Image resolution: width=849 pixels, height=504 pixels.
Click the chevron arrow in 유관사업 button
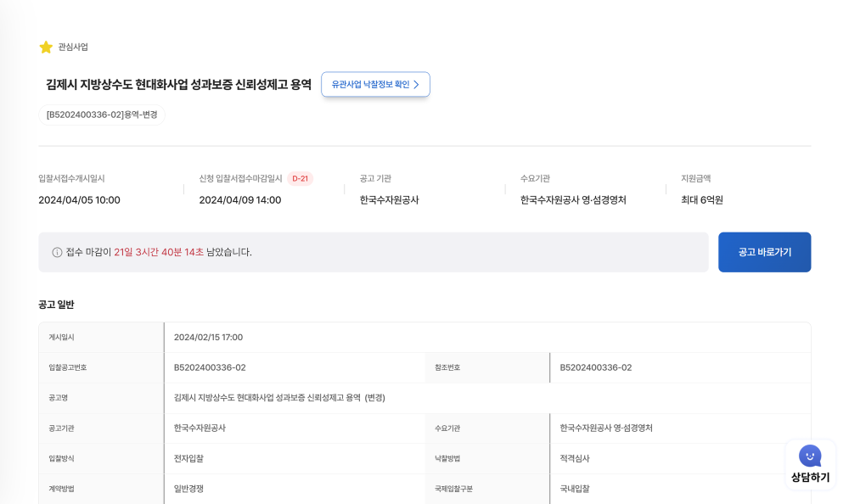416,85
